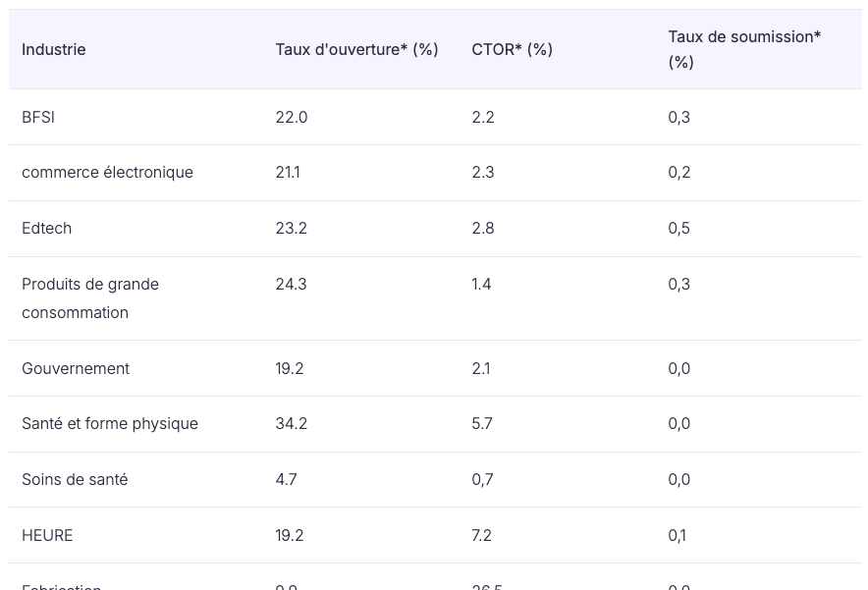The width and height of the screenshot is (868, 590).
Task: Select the 7.2 CTOR value for HEURE
Action: (481, 535)
